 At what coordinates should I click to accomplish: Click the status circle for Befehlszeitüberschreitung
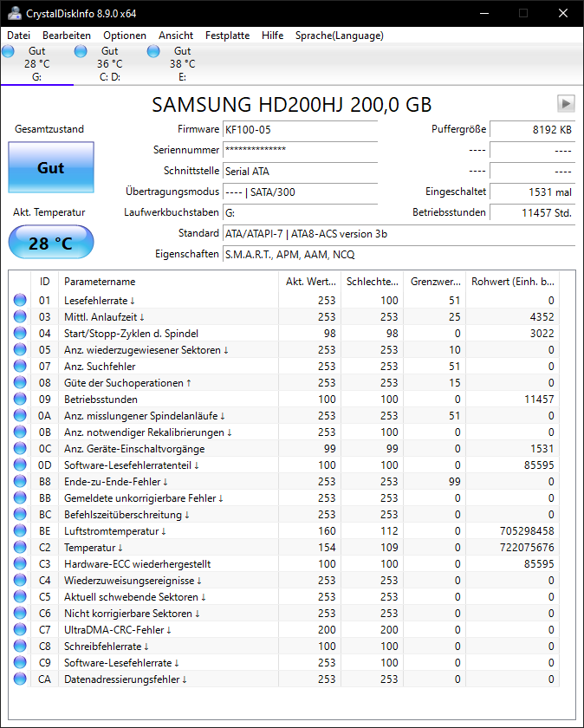[x=20, y=515]
